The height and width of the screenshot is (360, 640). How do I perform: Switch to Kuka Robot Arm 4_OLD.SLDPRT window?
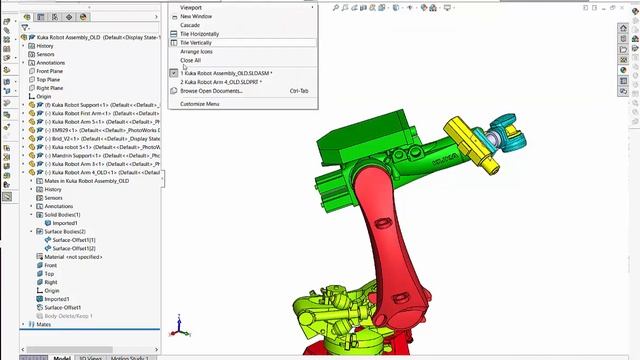coord(243,82)
